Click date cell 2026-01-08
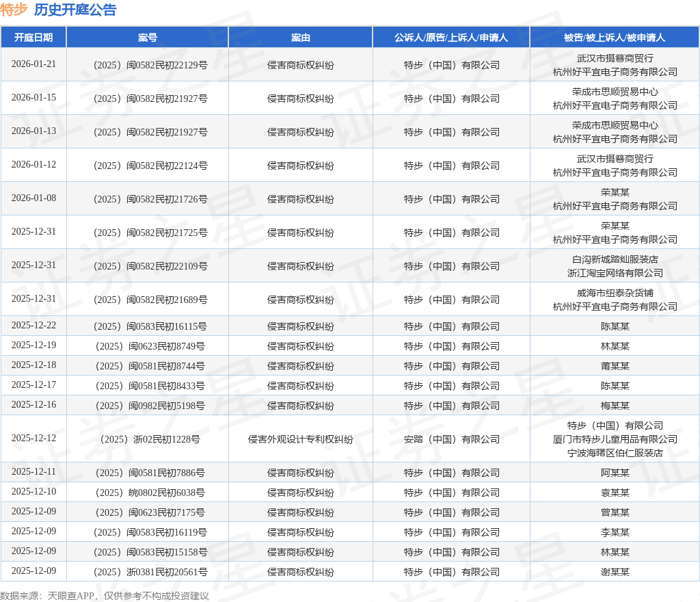 33,198
